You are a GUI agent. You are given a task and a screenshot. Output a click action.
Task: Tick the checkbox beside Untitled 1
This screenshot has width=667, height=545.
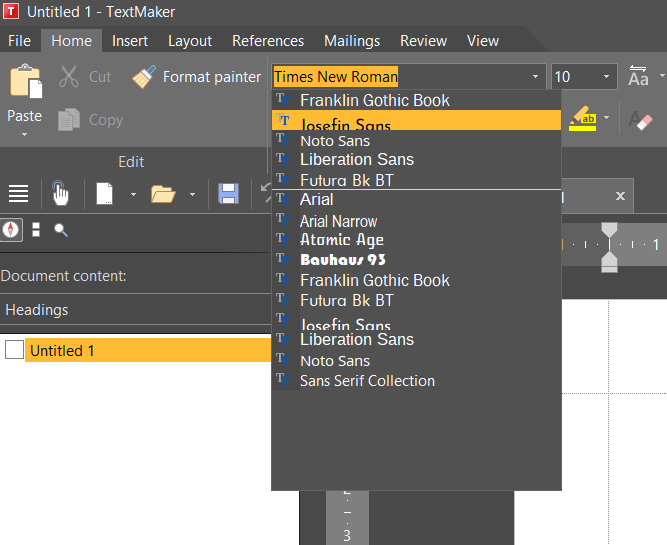(14, 350)
